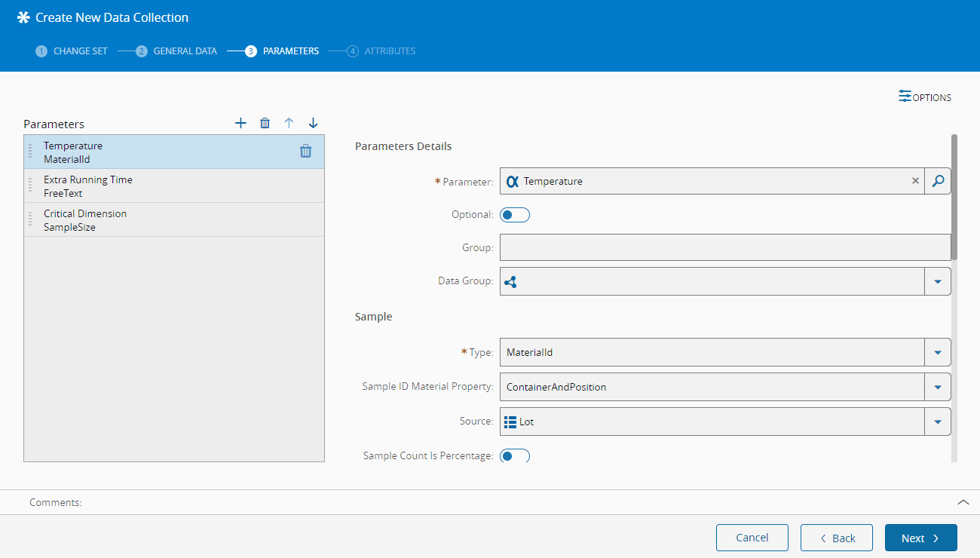Enable Sample Count Is Percentage switch
980x558 pixels.
coord(515,455)
